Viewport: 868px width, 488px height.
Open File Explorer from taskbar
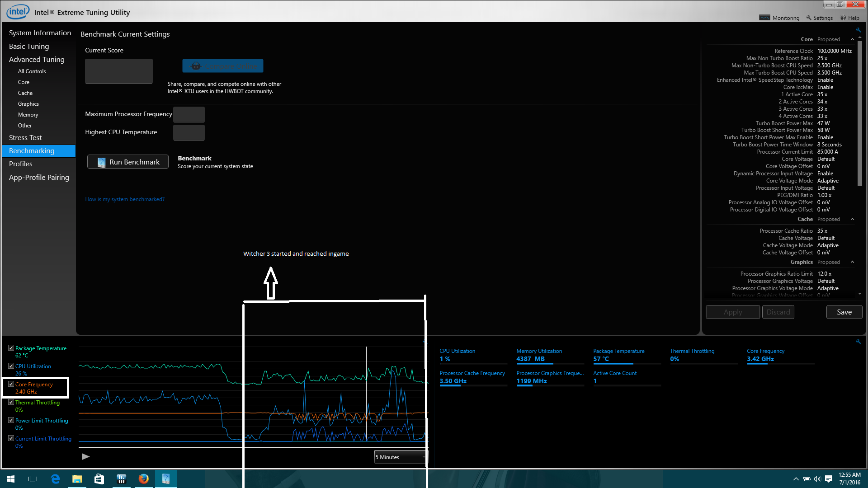click(x=77, y=479)
